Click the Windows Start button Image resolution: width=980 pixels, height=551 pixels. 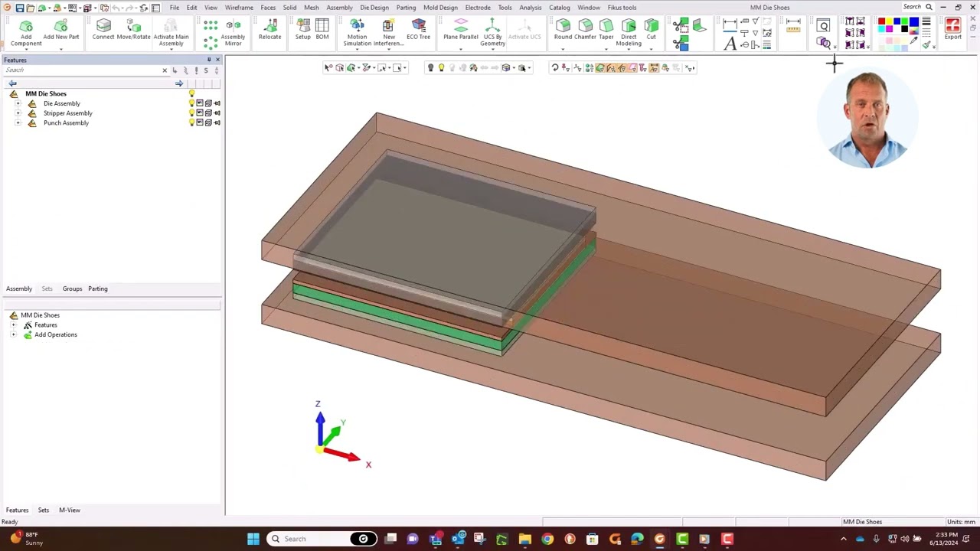[x=253, y=539]
